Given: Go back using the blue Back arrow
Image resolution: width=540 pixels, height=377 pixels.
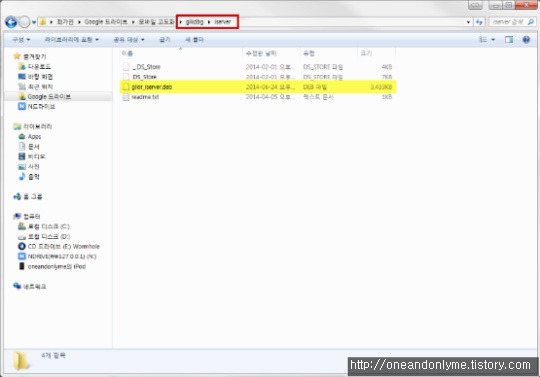Looking at the screenshot, I should 11,22.
